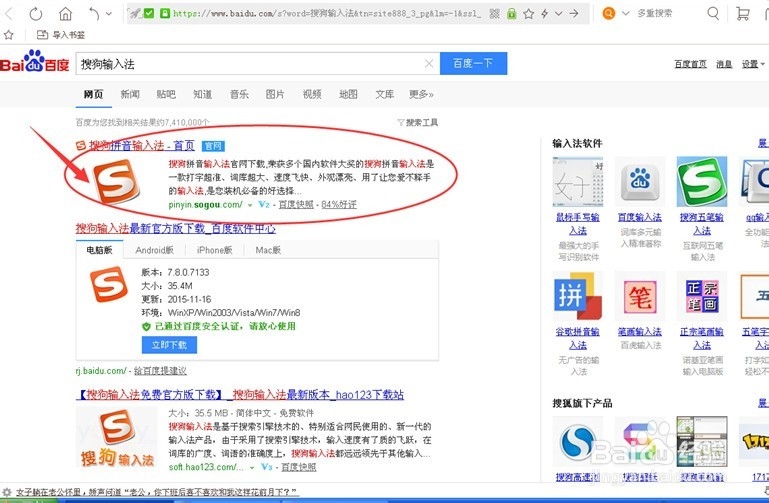Open hao123下载站 搜狗输入法 result link
This screenshot has height=503, width=769.
point(240,395)
